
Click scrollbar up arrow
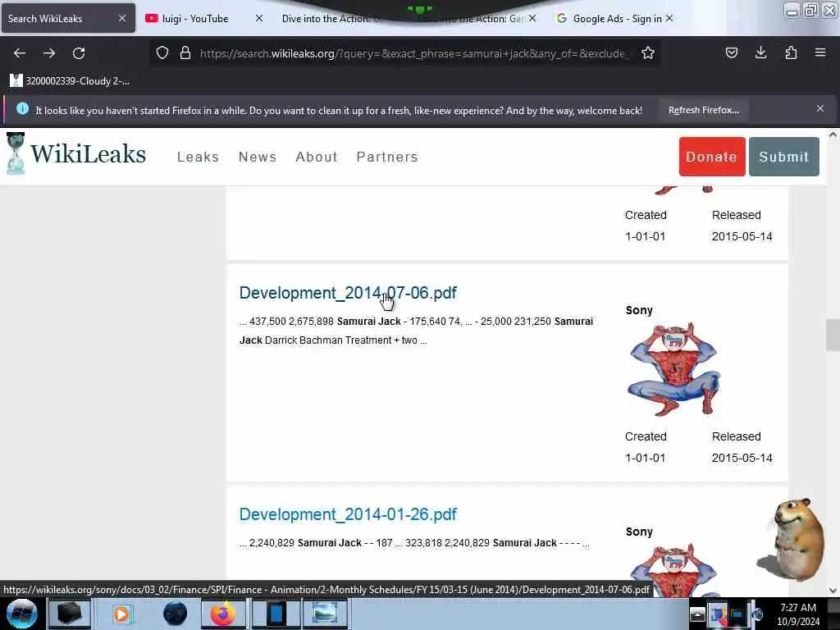[833, 135]
